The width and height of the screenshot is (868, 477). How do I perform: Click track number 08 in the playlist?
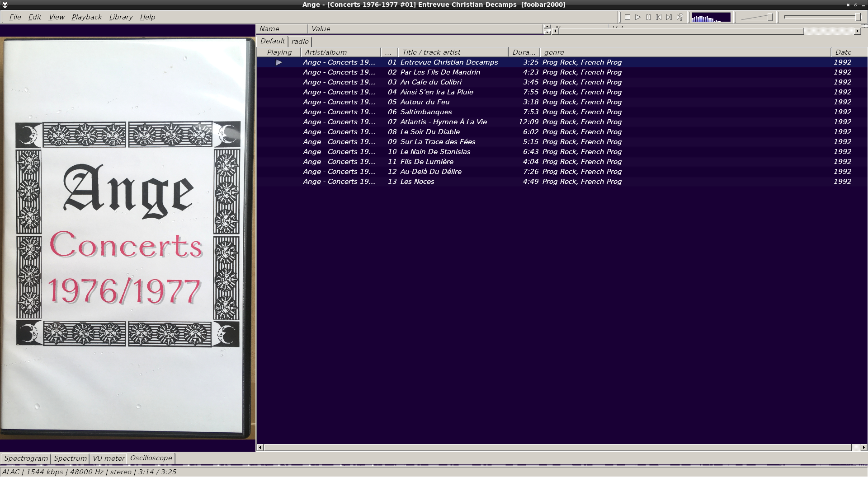(392, 132)
